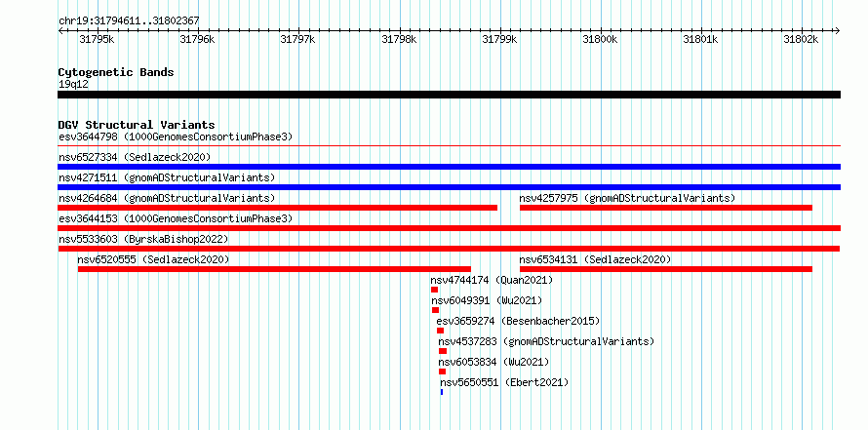Select the thin red esv3644798 track line

[x=449, y=146]
